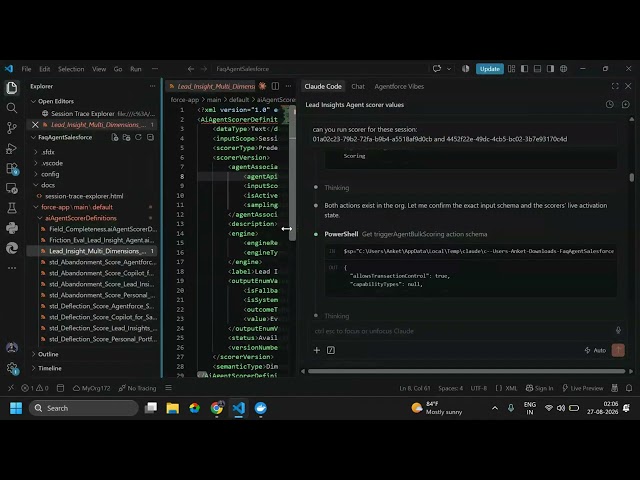Open Customize Layout icon in title bar

point(511,69)
